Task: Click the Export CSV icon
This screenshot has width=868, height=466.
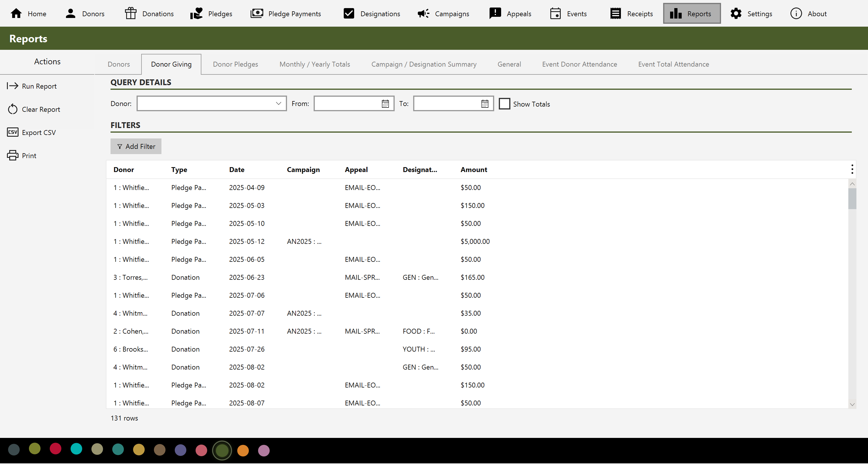Action: [x=12, y=133]
